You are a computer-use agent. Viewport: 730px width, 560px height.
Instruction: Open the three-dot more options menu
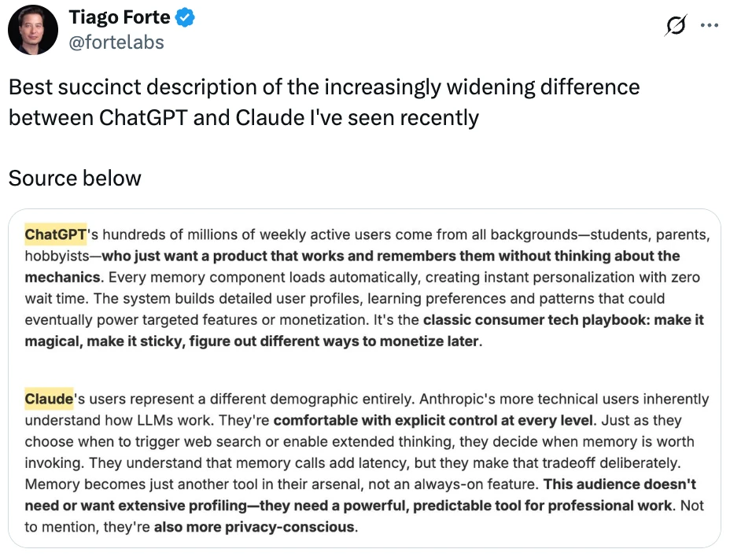click(x=710, y=26)
